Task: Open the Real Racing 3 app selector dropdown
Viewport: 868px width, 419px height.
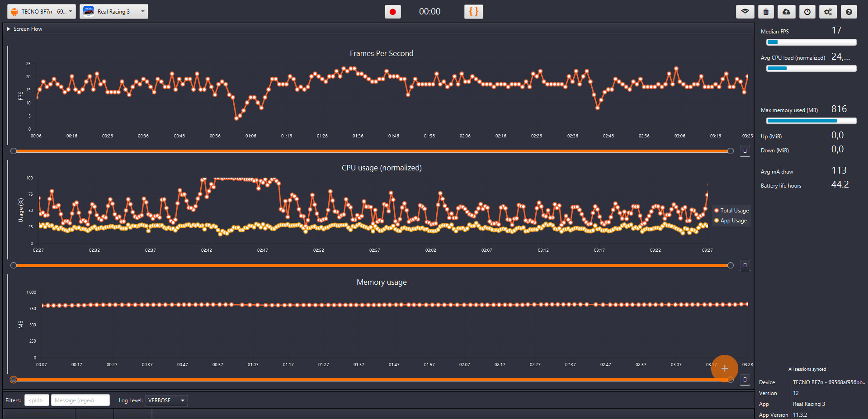Action: click(x=114, y=12)
